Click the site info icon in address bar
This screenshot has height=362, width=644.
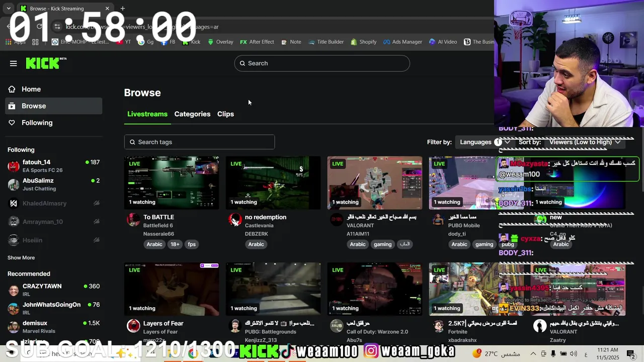[x=57, y=27]
